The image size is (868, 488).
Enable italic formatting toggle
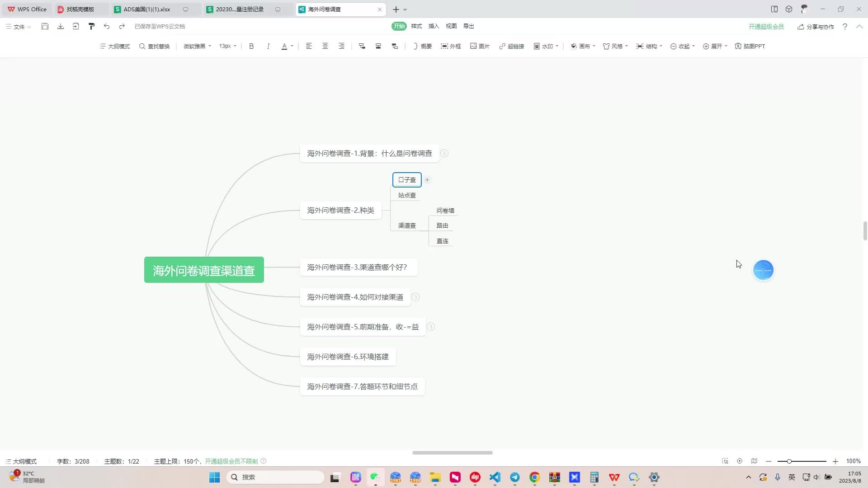click(x=268, y=46)
